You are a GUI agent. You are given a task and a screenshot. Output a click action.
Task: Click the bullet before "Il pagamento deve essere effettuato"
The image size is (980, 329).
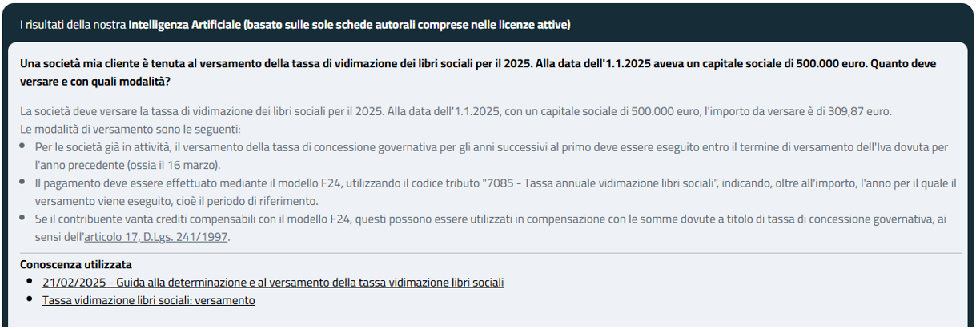click(x=24, y=183)
